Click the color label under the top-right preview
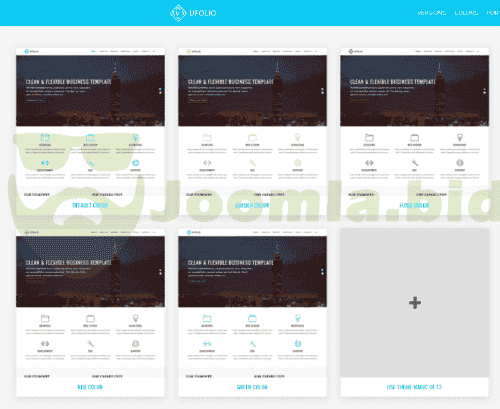Image resolution: width=500 pixels, height=409 pixels. [414, 205]
